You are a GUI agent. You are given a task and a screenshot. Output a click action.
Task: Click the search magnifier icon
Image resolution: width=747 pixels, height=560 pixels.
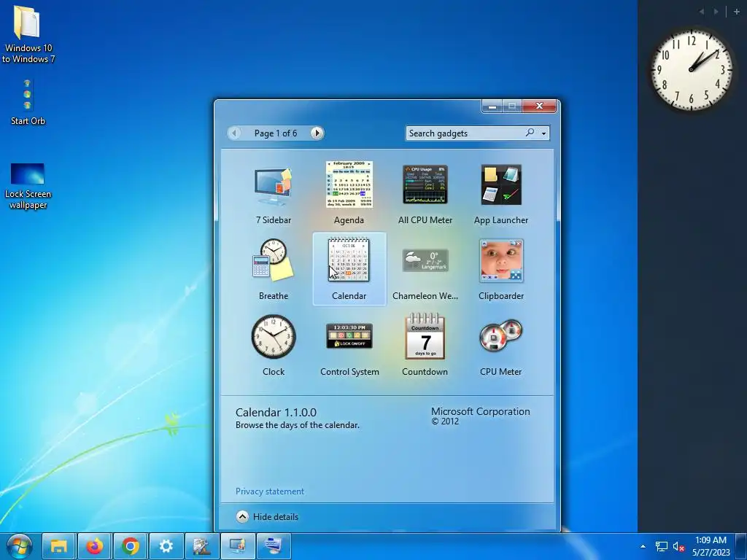tap(530, 133)
